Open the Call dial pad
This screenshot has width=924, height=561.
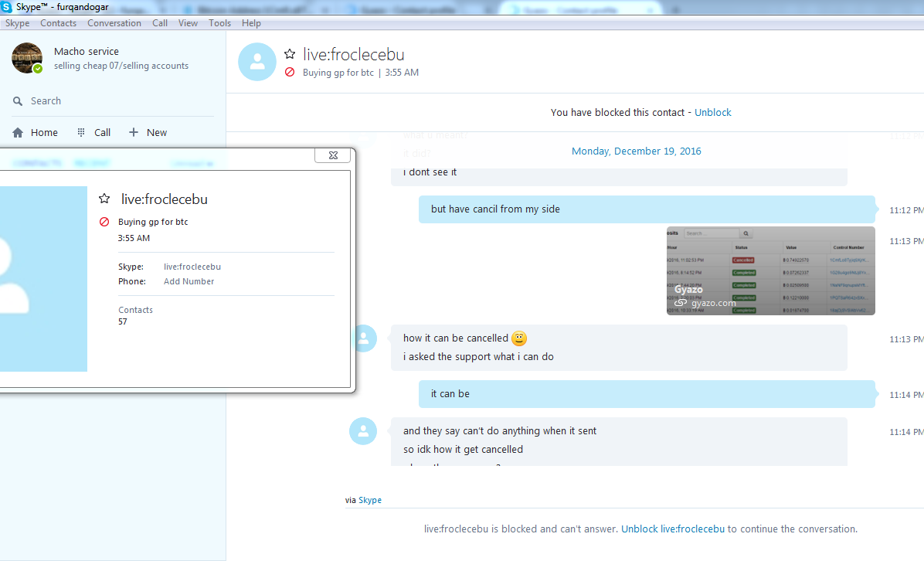coord(93,133)
